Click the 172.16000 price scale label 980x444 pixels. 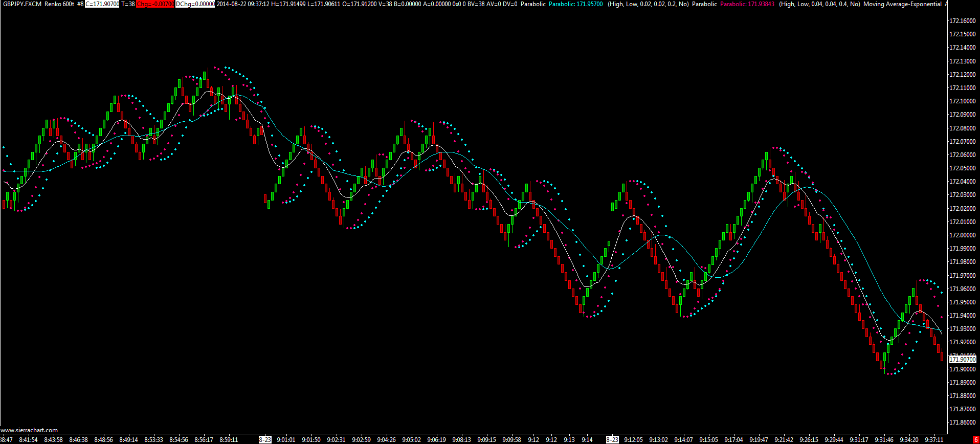pyautogui.click(x=962, y=21)
